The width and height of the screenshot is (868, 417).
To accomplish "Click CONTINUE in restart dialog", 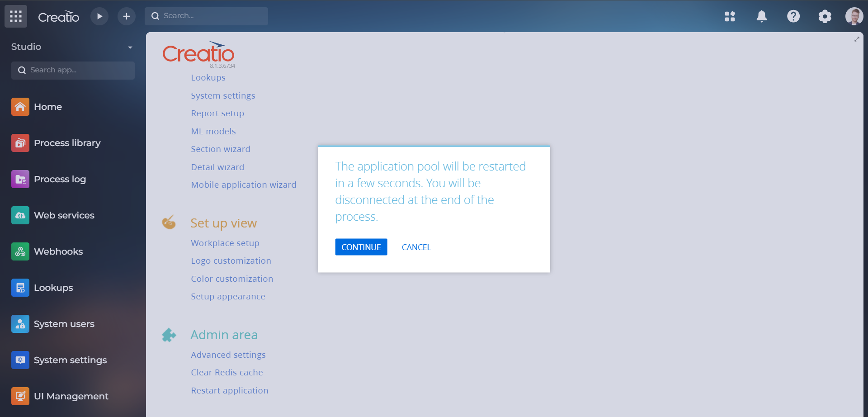I will pyautogui.click(x=361, y=247).
